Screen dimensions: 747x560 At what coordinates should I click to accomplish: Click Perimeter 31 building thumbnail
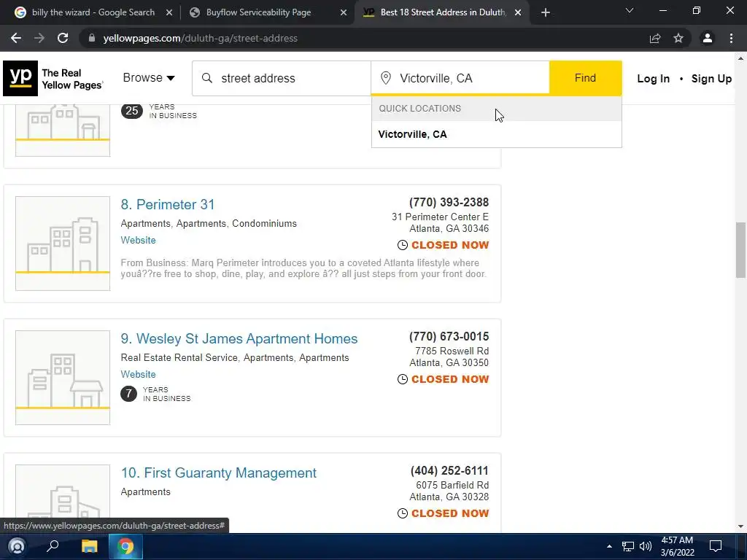tap(63, 244)
